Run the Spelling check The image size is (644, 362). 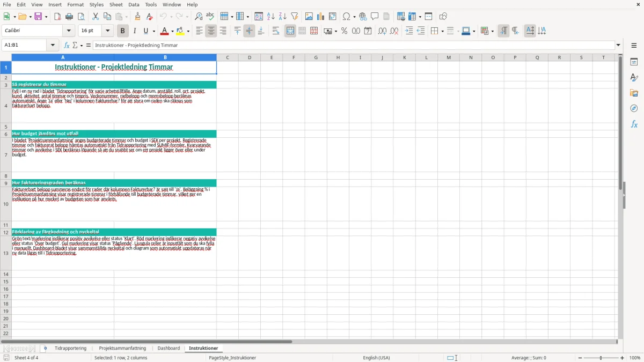210,17
